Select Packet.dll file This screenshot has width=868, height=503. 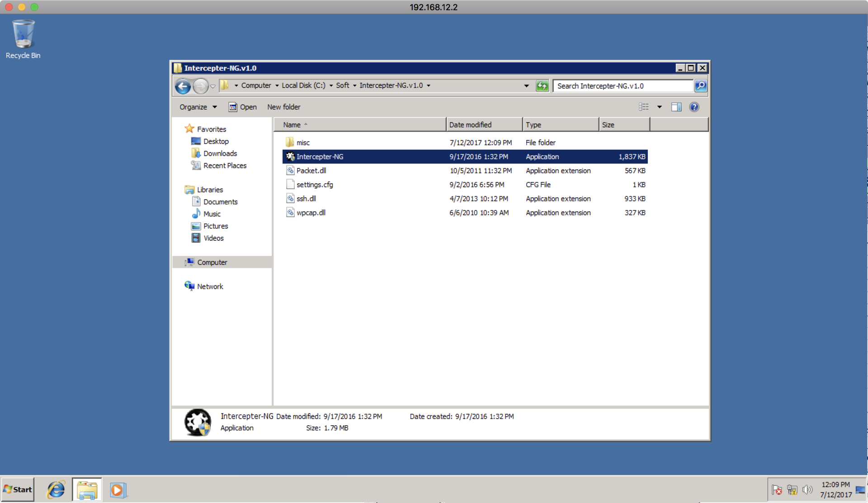[311, 170]
